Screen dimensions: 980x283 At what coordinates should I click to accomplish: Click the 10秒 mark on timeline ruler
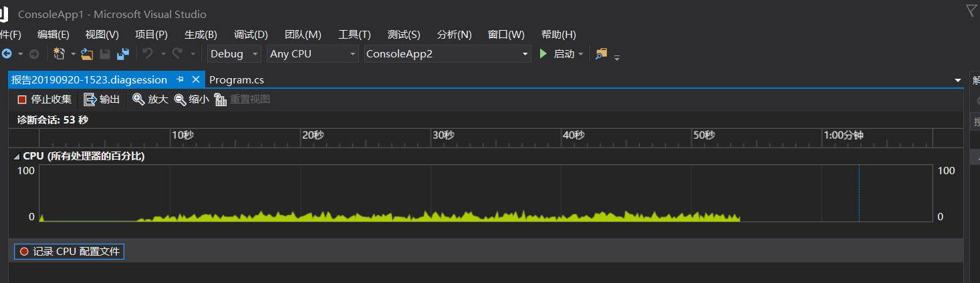point(182,135)
